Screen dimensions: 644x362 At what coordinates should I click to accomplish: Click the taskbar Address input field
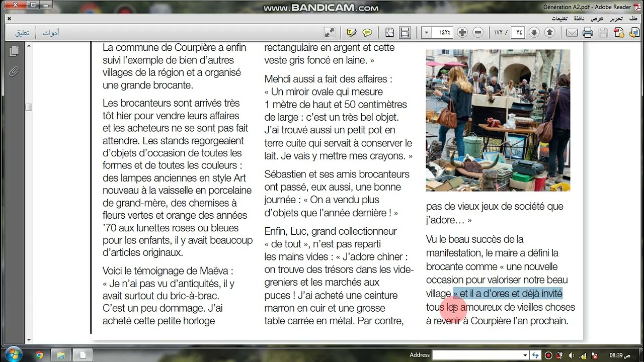pos(477,355)
